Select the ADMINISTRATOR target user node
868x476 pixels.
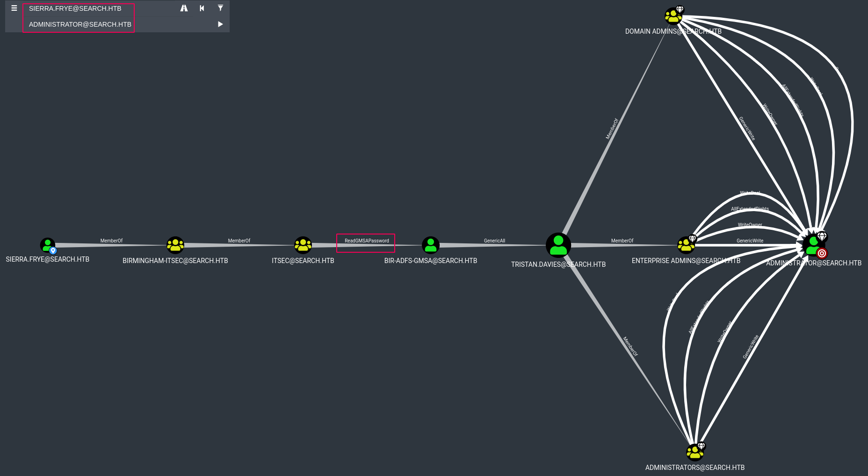[813, 245]
